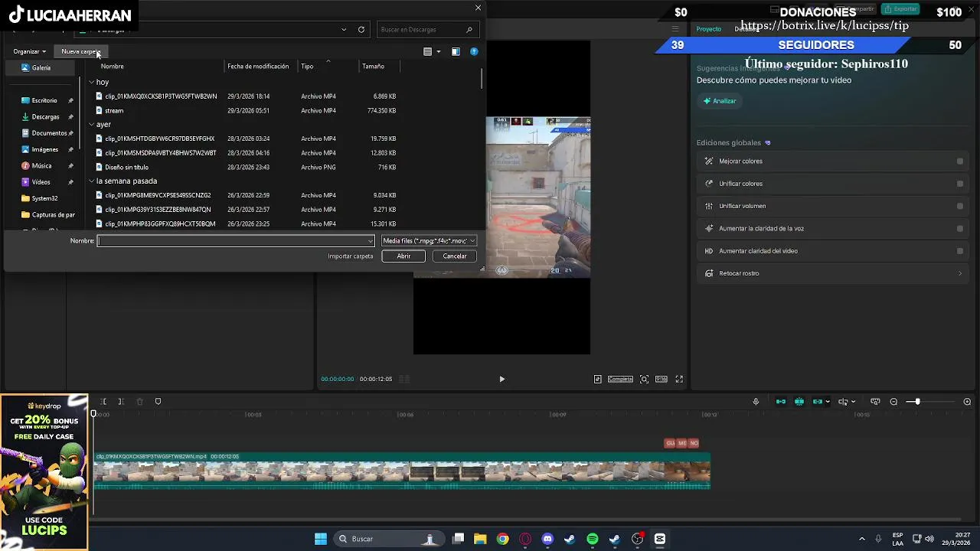Click the help icon in file dialog
Viewport: 980px width, 551px height.
pos(474,51)
